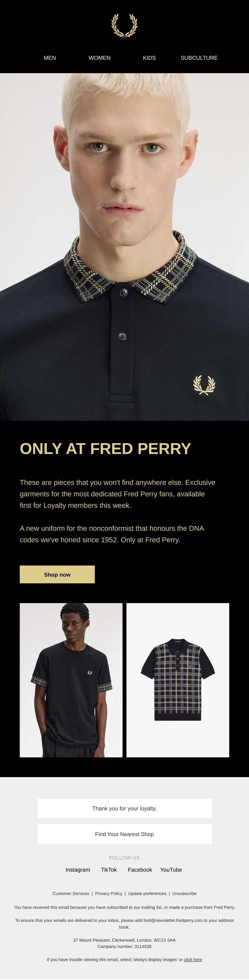Click the hero image of the polo shirt
Image resolution: width=249 pixels, height=980 pixels.
tap(124, 247)
